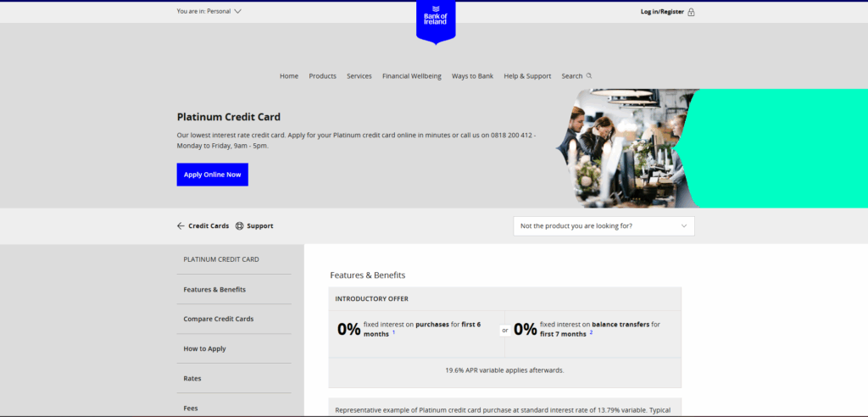Open Help & Support menu
The width and height of the screenshot is (868, 417).
[527, 76]
